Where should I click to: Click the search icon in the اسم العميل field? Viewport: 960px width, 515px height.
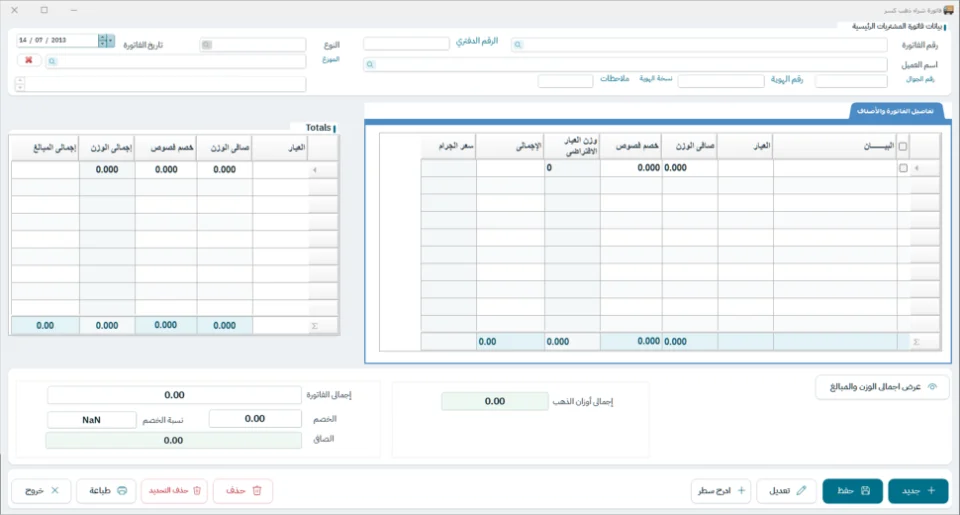370,64
